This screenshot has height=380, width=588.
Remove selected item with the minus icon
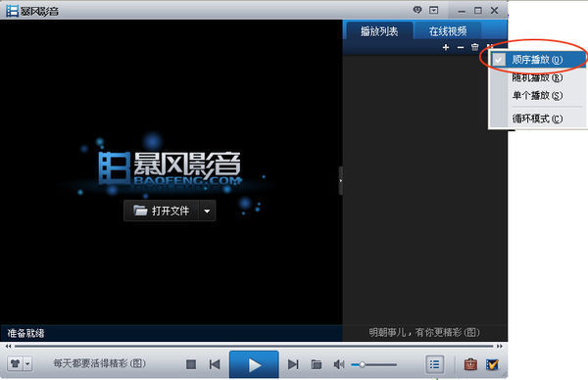pos(461,47)
